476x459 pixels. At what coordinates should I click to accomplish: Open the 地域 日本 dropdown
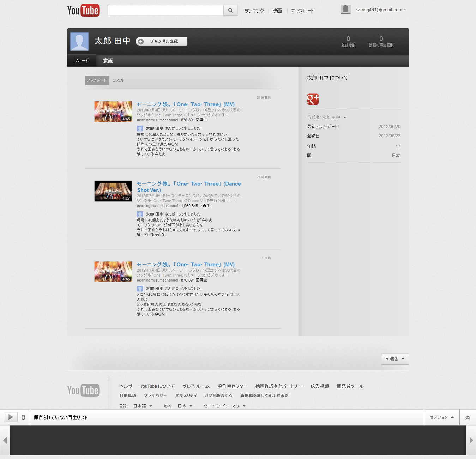tap(185, 406)
